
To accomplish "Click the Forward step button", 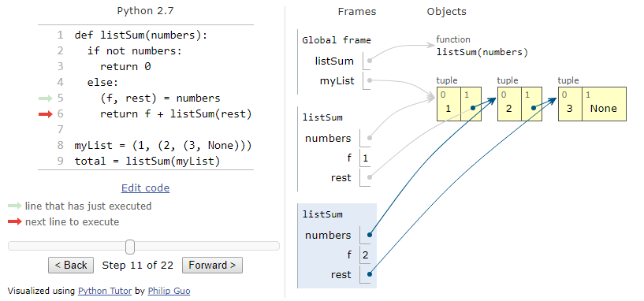I will pyautogui.click(x=212, y=266).
